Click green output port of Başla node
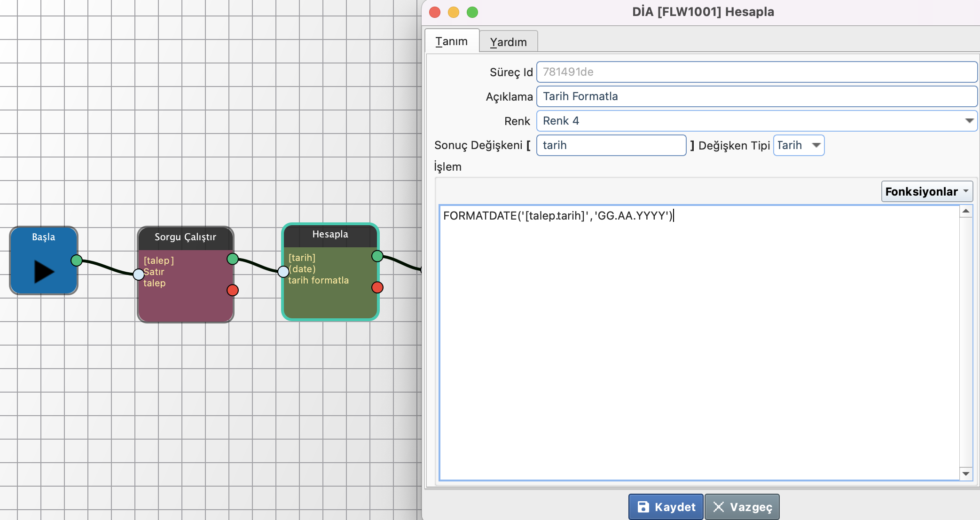The width and height of the screenshot is (980, 520). 77,260
